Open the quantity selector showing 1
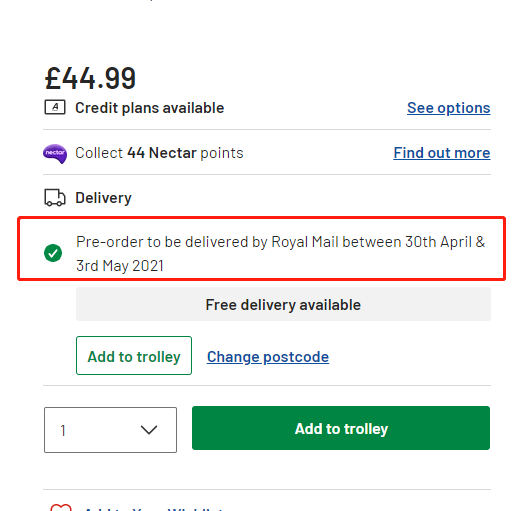 click(x=110, y=430)
